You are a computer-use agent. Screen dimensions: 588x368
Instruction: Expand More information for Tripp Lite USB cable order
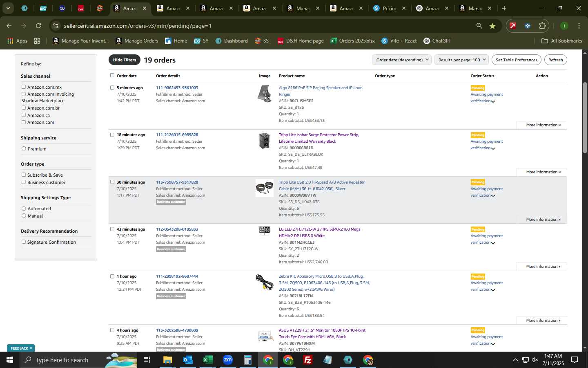[542, 220]
